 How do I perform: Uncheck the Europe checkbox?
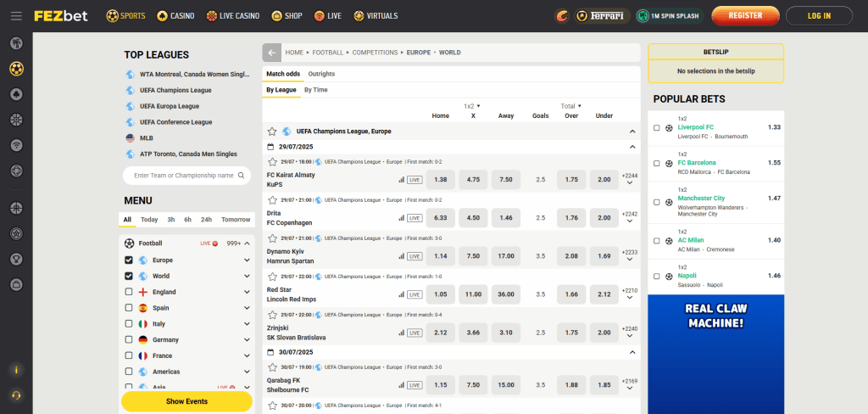click(x=129, y=260)
